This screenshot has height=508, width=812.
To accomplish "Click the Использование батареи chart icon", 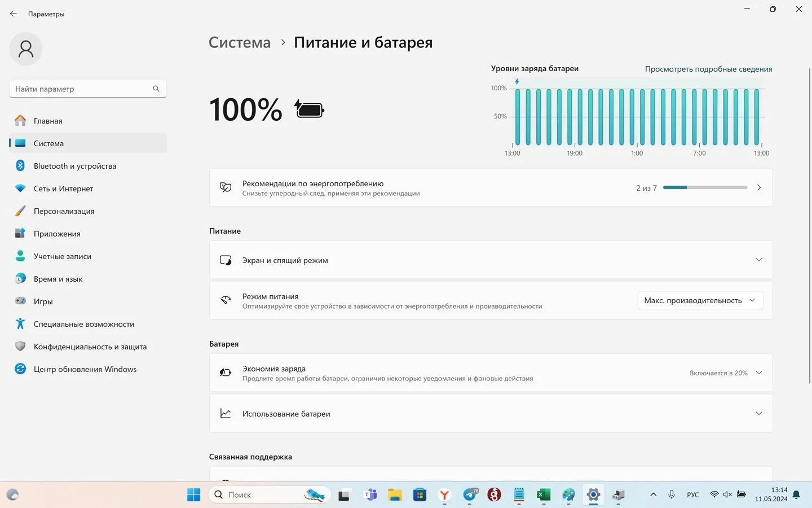I will (x=226, y=414).
